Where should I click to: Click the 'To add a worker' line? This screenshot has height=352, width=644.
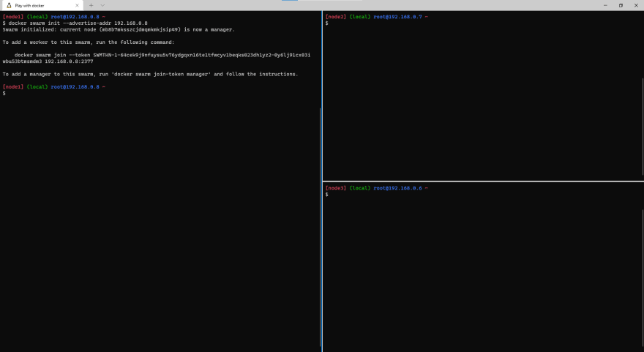point(89,42)
